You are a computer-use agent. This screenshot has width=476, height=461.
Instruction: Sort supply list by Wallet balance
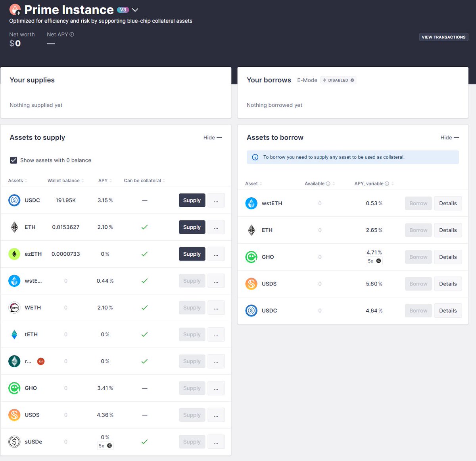66,181
